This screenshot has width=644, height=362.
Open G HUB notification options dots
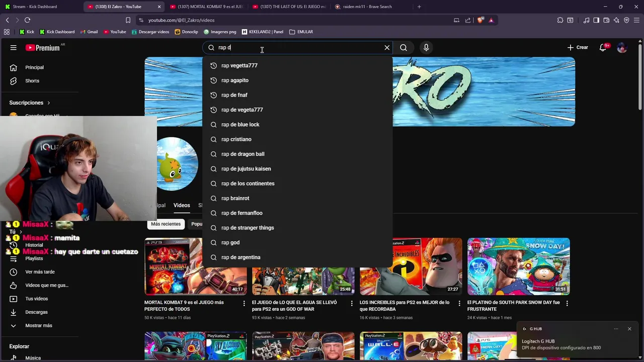[x=616, y=329]
